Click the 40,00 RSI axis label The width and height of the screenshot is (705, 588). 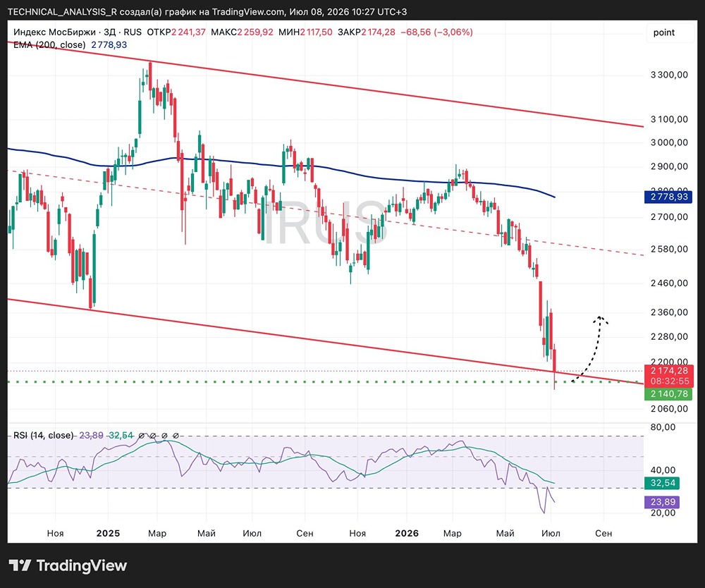pyautogui.click(x=663, y=470)
